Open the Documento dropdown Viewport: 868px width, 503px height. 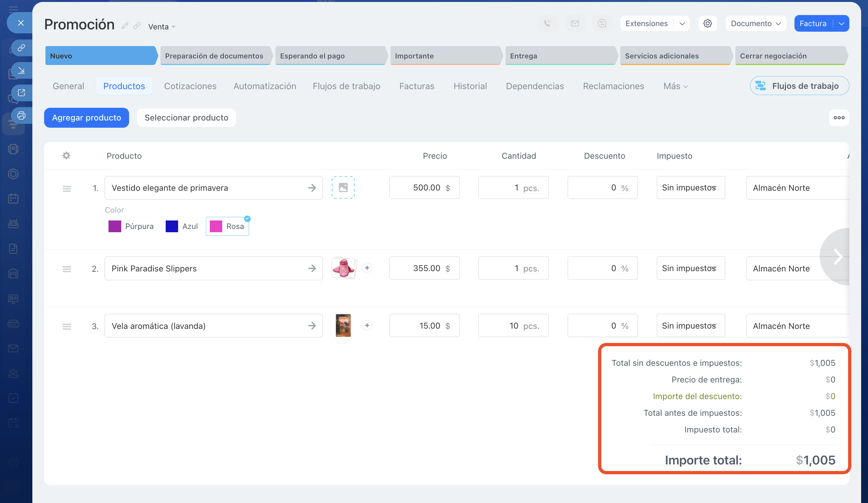pos(755,24)
